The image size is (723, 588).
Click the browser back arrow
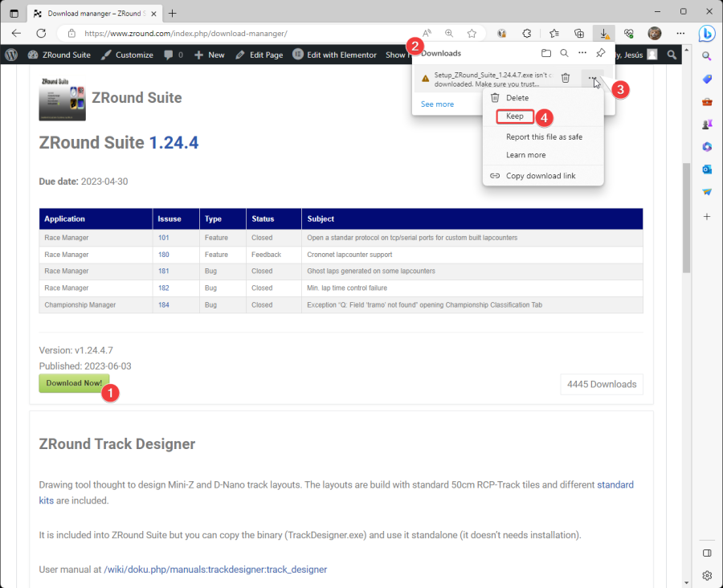[17, 33]
